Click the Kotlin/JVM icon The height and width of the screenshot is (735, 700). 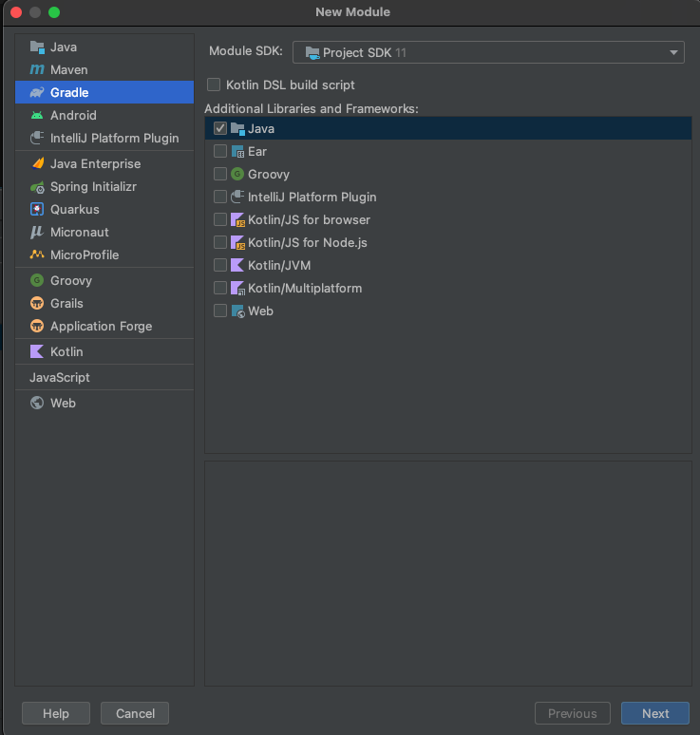click(237, 265)
